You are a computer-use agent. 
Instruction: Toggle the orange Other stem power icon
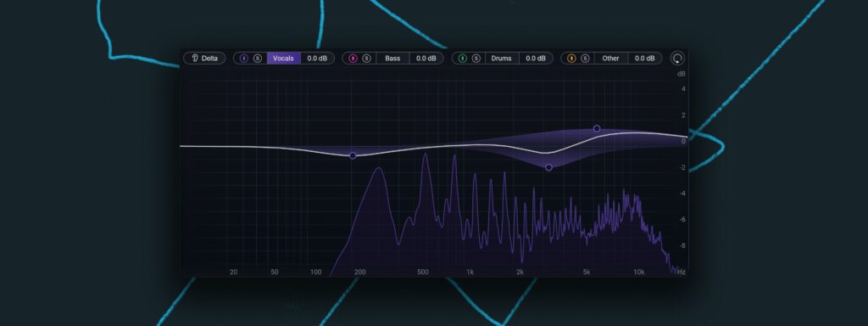point(571,59)
